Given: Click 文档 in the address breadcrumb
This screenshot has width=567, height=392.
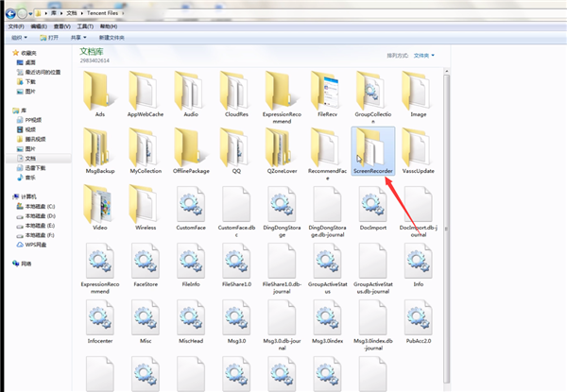Looking at the screenshot, I should (72, 13).
